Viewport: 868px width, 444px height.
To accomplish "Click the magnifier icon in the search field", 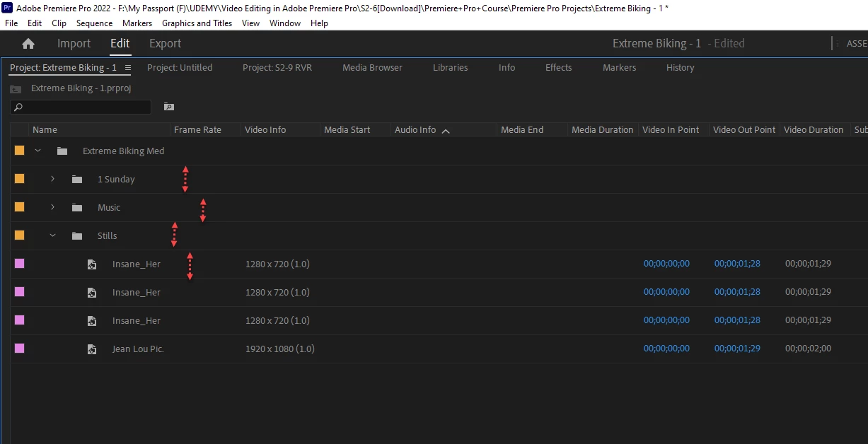I will tap(18, 107).
